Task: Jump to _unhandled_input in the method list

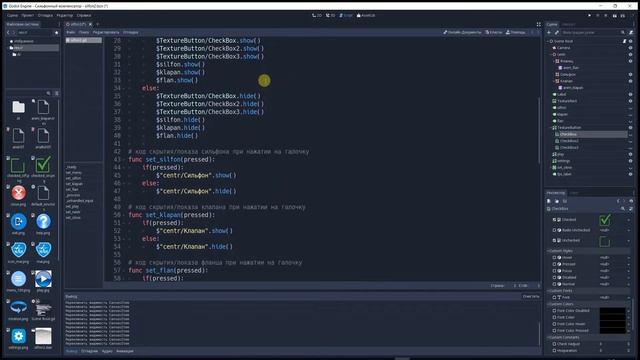Action: (x=80, y=201)
